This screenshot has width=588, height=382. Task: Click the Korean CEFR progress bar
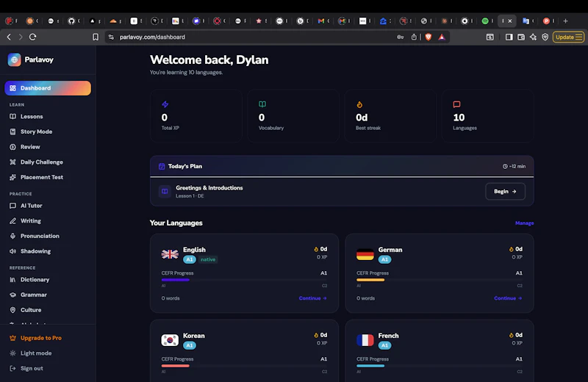(244, 366)
